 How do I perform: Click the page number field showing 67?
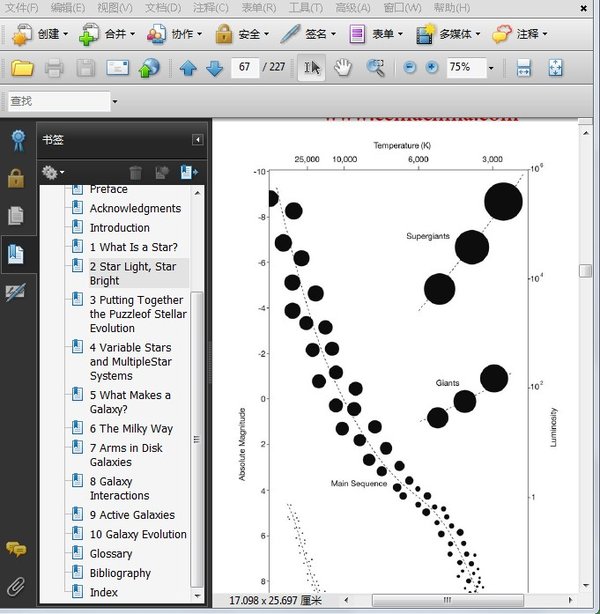coord(245,67)
